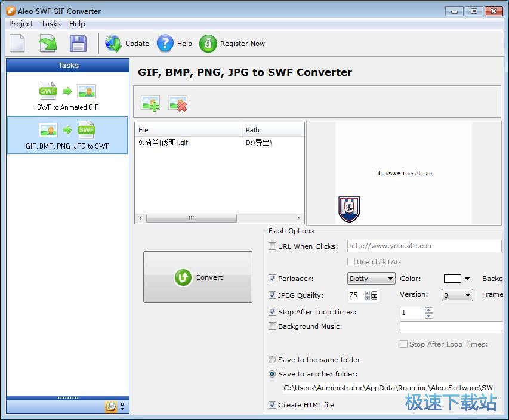
Task: Click the File column header
Action: click(x=189, y=130)
